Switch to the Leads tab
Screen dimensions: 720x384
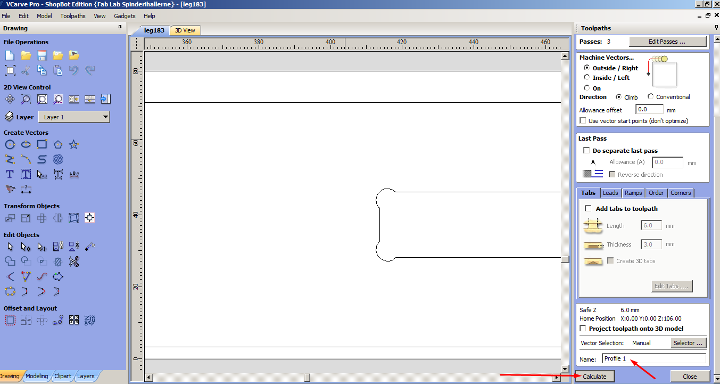pos(610,193)
